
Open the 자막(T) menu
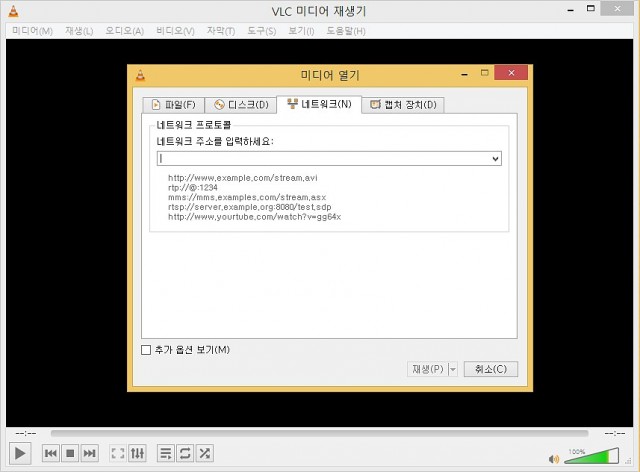tap(221, 31)
